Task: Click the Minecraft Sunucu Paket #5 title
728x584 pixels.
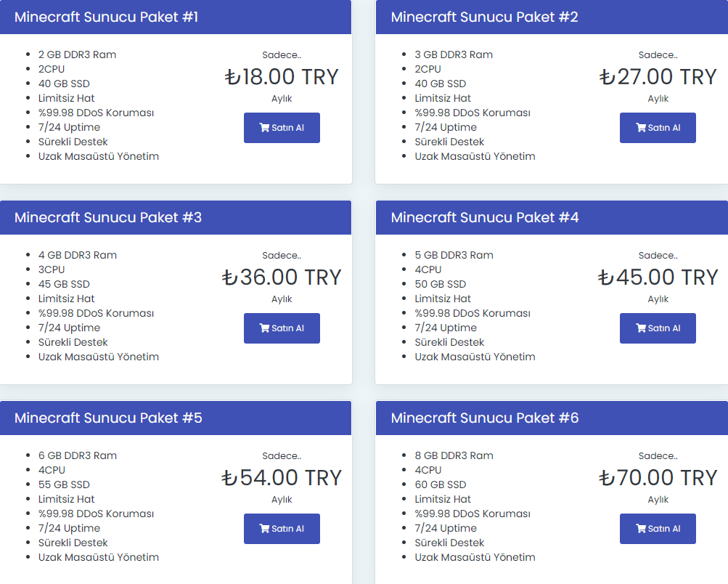Action: (108, 418)
